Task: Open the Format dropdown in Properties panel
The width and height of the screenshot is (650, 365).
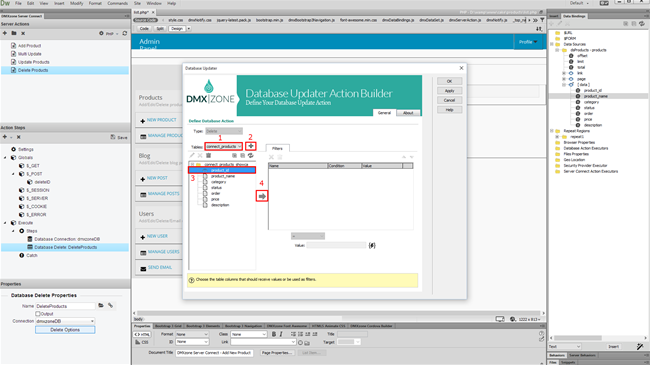Action: [x=192, y=334]
